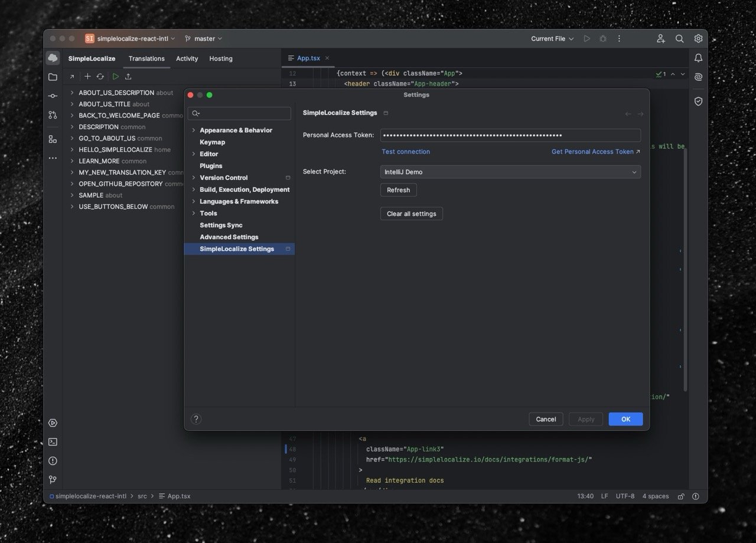The width and height of the screenshot is (756, 543).
Task: Expand Appearance & Behavior in Settings tree
Action: point(193,130)
